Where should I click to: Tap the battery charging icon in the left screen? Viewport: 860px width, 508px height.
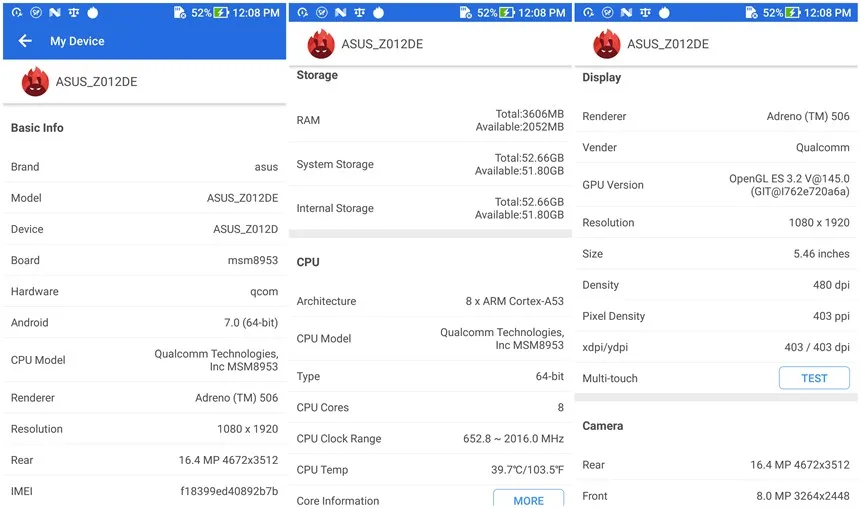click(221, 12)
